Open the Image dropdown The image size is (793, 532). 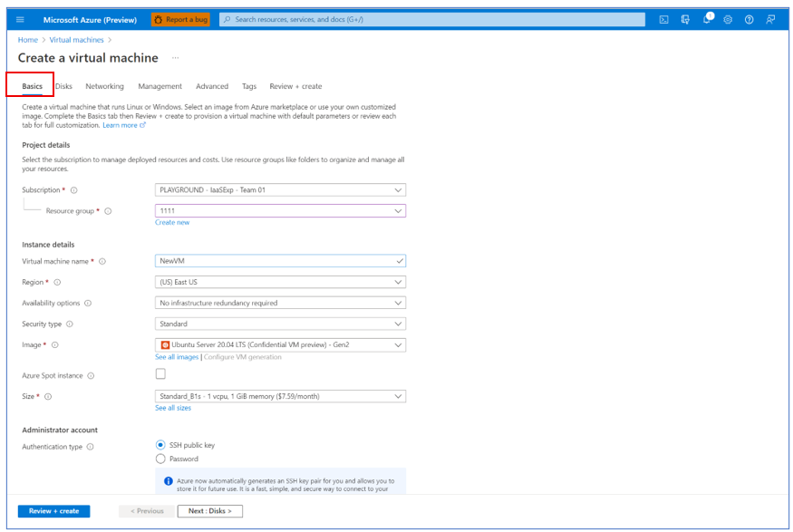[280, 345]
